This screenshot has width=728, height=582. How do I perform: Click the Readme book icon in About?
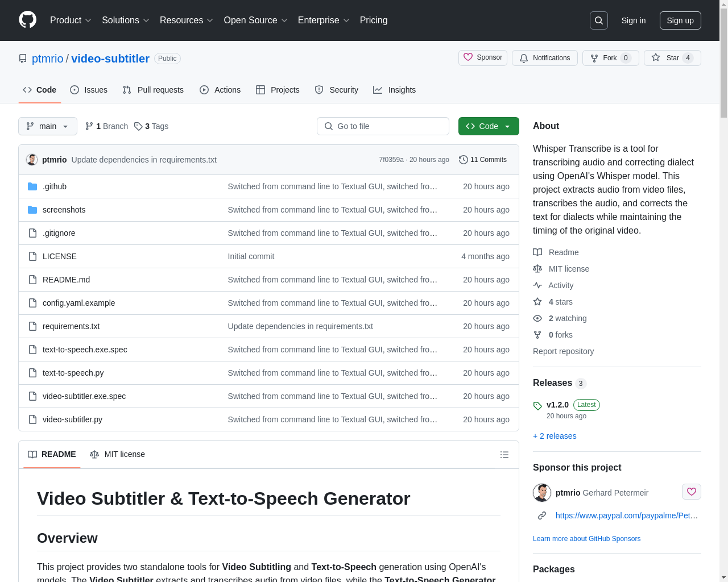(537, 252)
